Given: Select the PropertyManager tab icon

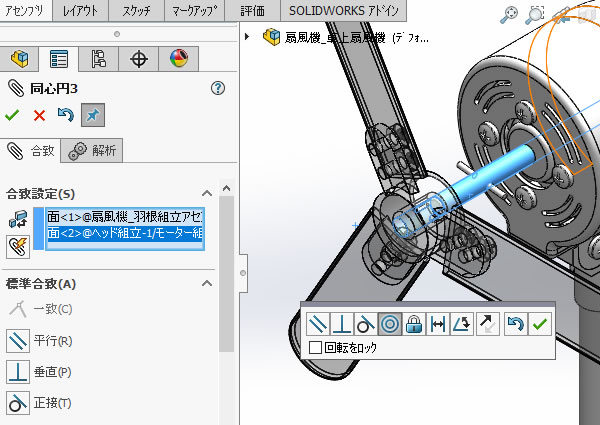Looking at the screenshot, I should pos(59,59).
